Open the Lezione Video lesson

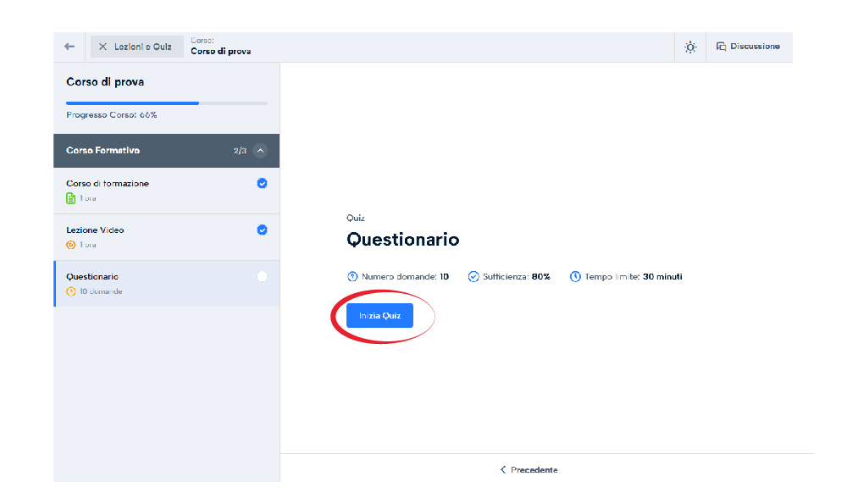[96, 230]
